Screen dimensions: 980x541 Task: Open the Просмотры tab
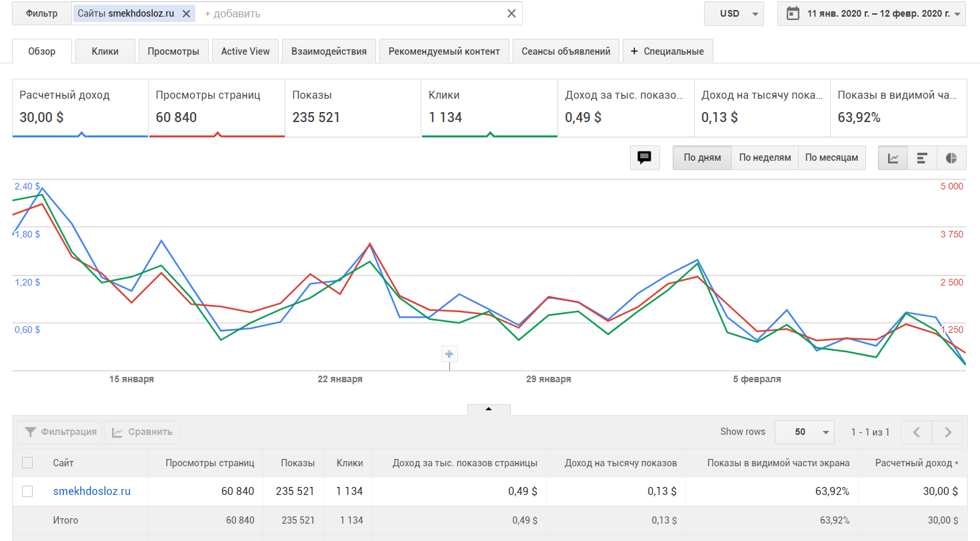coord(173,51)
